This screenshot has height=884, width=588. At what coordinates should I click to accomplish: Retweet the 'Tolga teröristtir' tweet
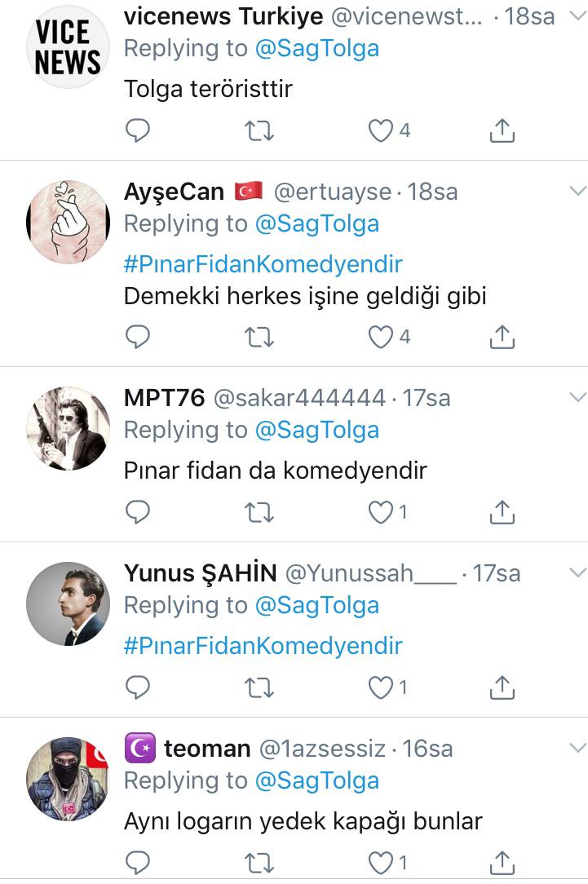259,130
